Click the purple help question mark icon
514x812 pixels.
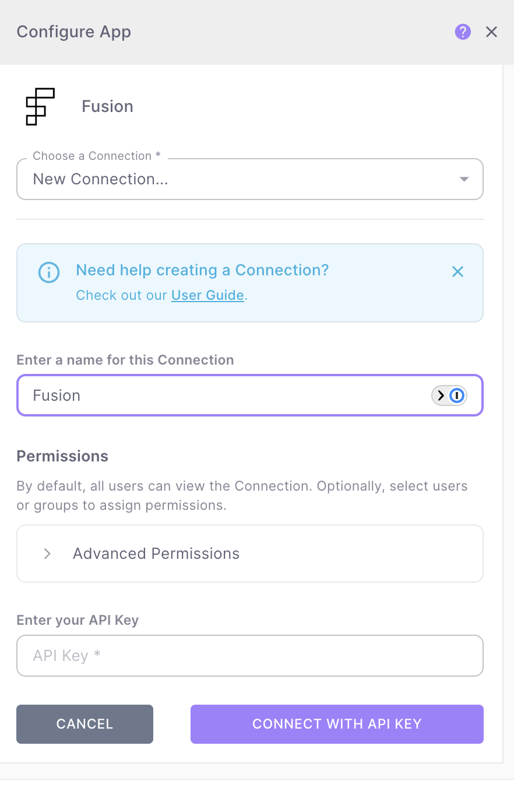463,32
